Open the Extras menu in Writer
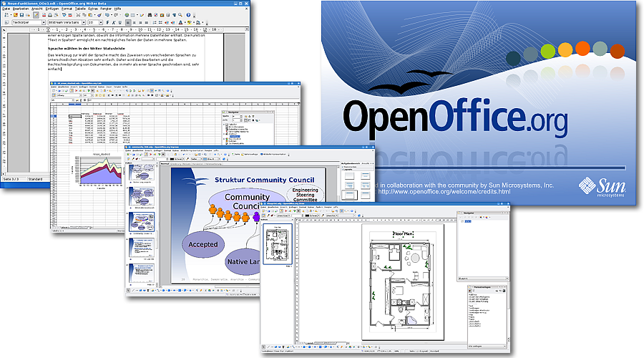644x358 pixels. coord(93,9)
